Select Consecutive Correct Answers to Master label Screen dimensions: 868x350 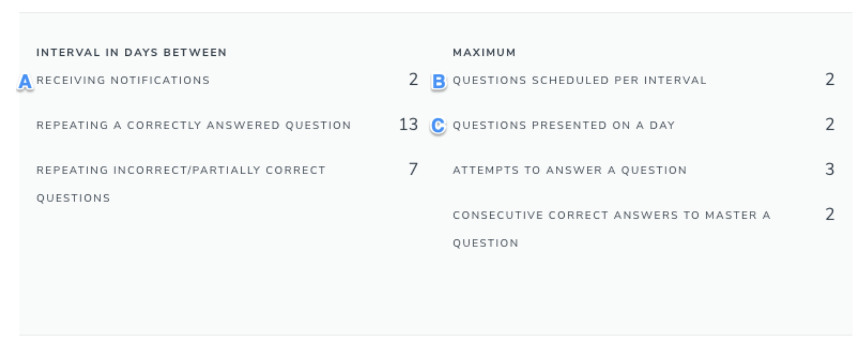[x=612, y=229]
